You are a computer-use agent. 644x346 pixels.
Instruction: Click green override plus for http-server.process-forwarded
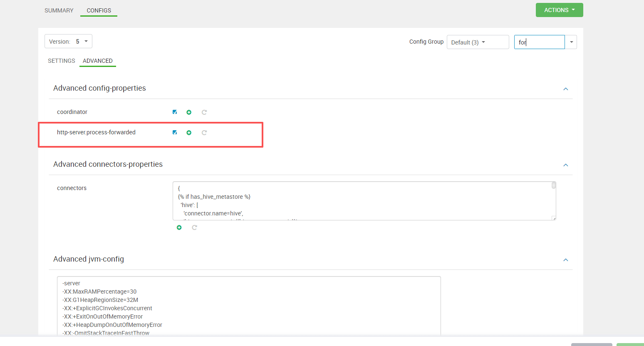click(x=189, y=133)
